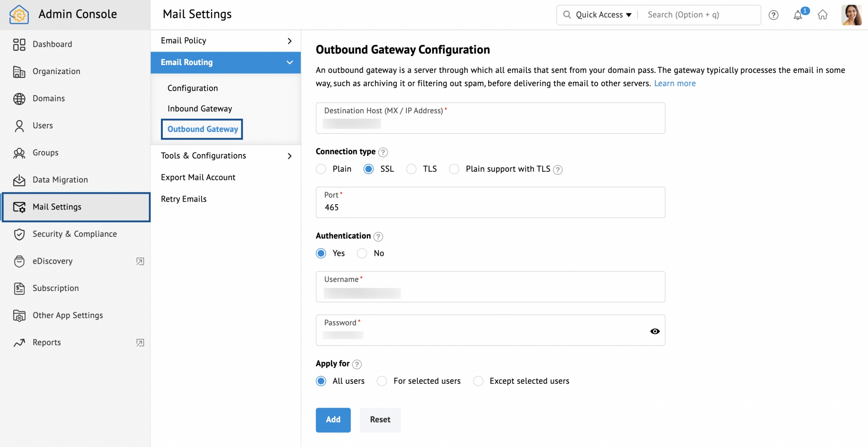Open the Quick Access dropdown
Viewport: 868px width, 447px height.
603,15
